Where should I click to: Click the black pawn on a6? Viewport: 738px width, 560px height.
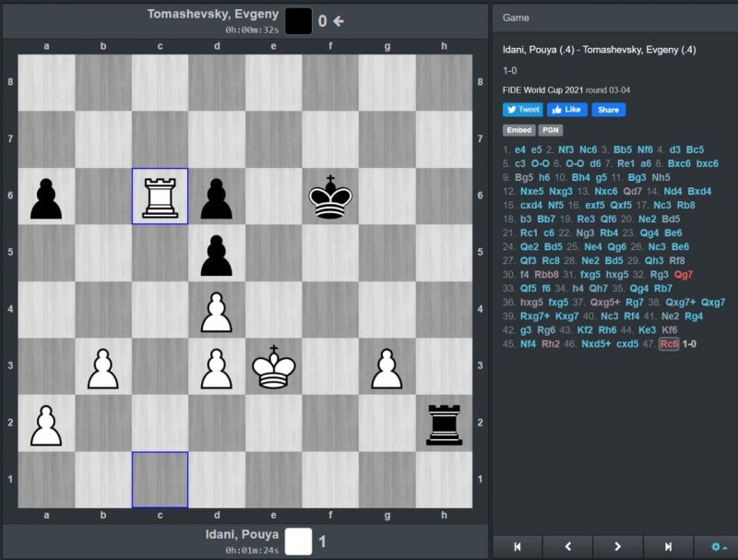pyautogui.click(x=46, y=197)
